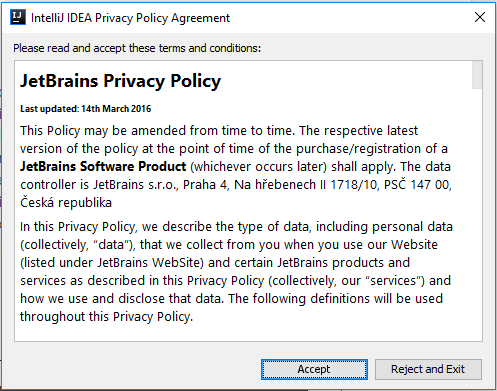The height and width of the screenshot is (391, 497).
Task: Click the IntelliJ IDEA Privacy Policy Agreement title
Action: [130, 18]
